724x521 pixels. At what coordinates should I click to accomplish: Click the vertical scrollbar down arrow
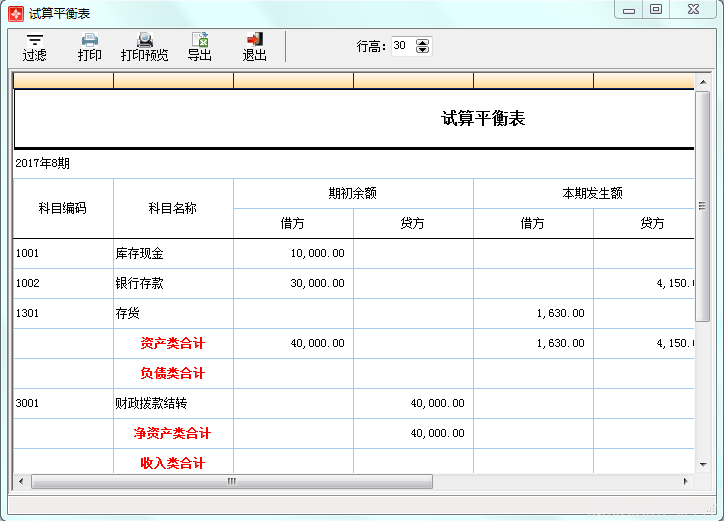coord(702,466)
